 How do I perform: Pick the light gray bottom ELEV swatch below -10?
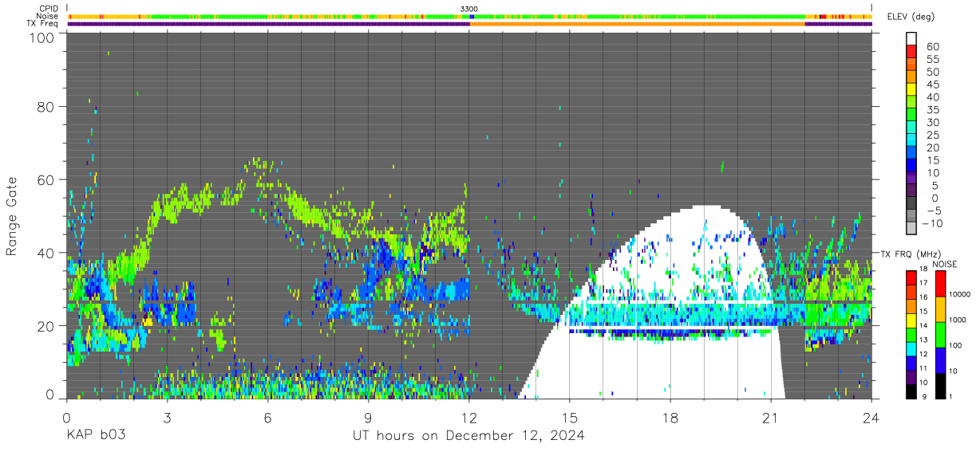[911, 230]
